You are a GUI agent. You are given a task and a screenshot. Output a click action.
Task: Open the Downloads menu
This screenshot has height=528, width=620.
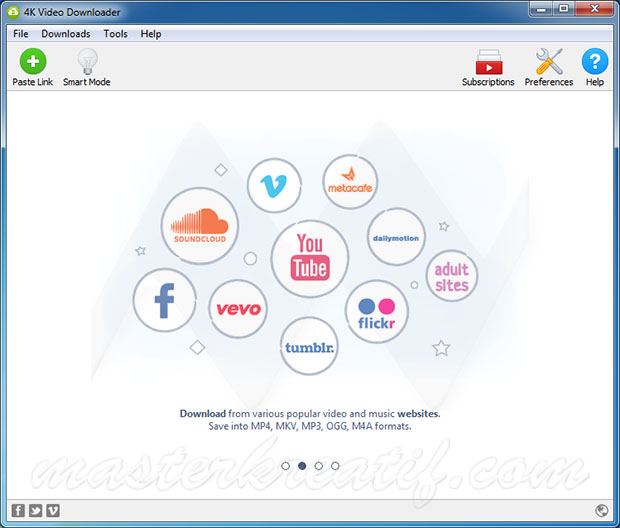[66, 34]
